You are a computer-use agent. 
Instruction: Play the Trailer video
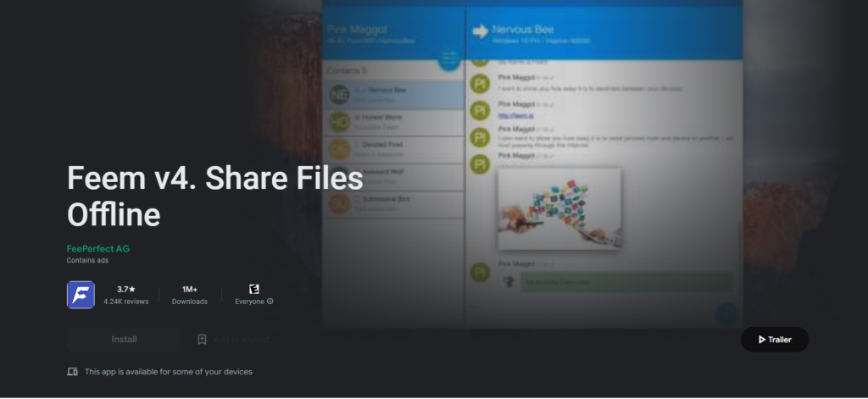tap(775, 339)
